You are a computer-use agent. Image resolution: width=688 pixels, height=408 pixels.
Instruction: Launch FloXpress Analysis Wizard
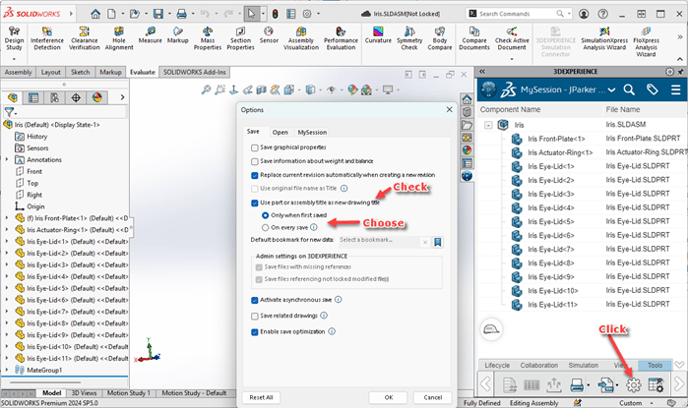point(646,42)
